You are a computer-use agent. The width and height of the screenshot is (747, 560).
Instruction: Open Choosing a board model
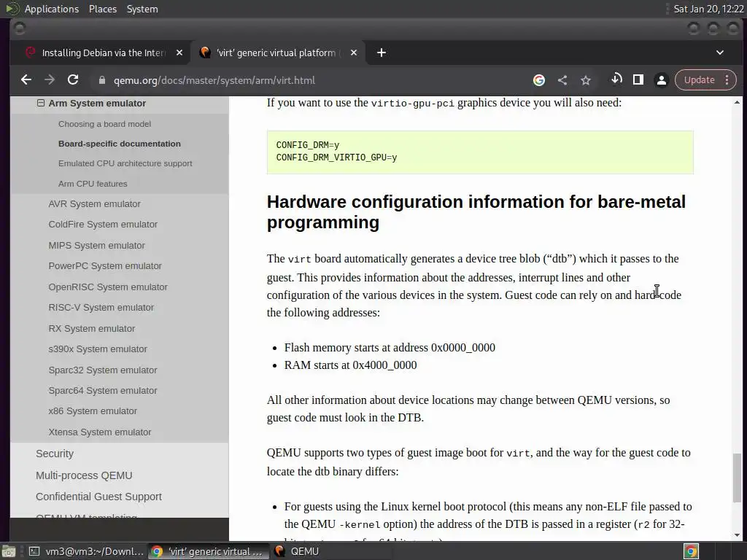tap(105, 124)
